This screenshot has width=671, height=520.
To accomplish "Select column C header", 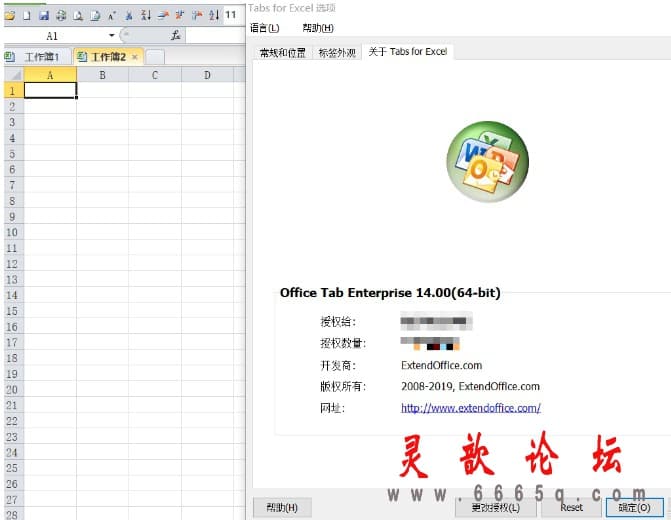I will (155, 75).
